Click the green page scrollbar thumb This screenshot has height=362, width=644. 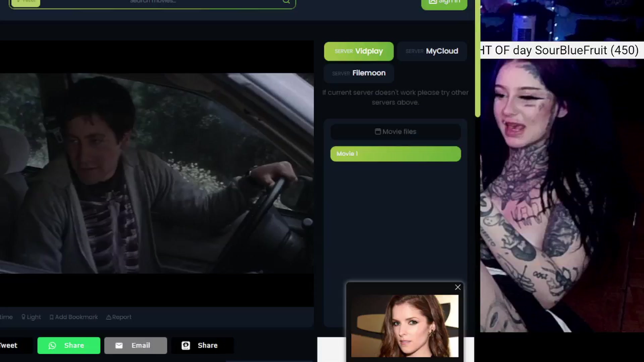pos(478,58)
